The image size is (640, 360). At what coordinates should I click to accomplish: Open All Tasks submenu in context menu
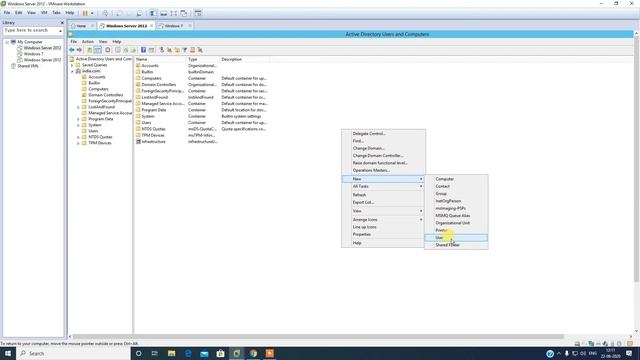[383, 186]
